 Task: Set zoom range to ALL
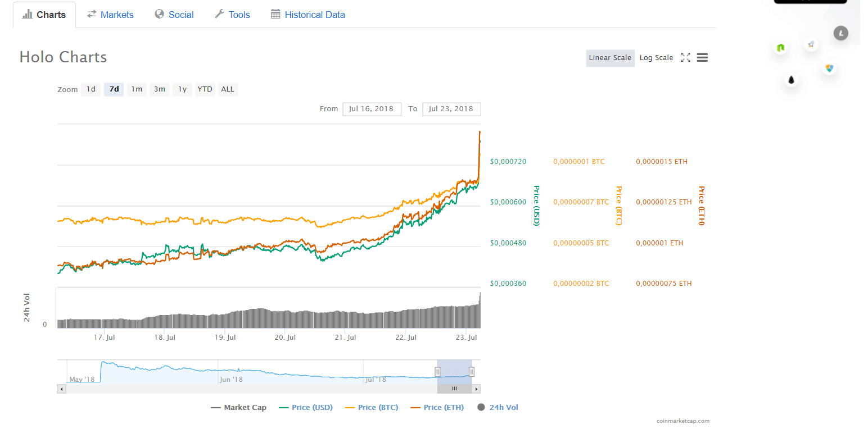[x=228, y=89]
